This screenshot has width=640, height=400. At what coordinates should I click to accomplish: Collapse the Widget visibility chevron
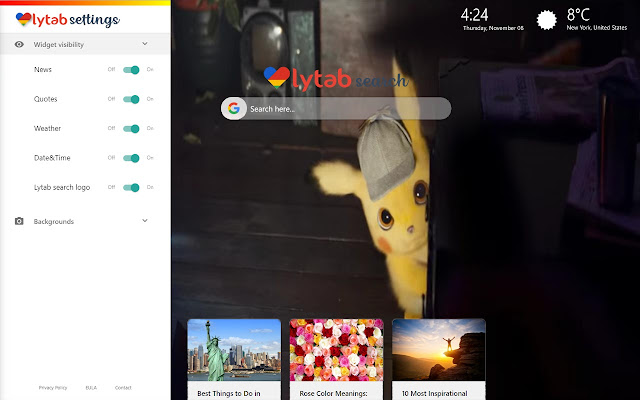pyautogui.click(x=145, y=44)
